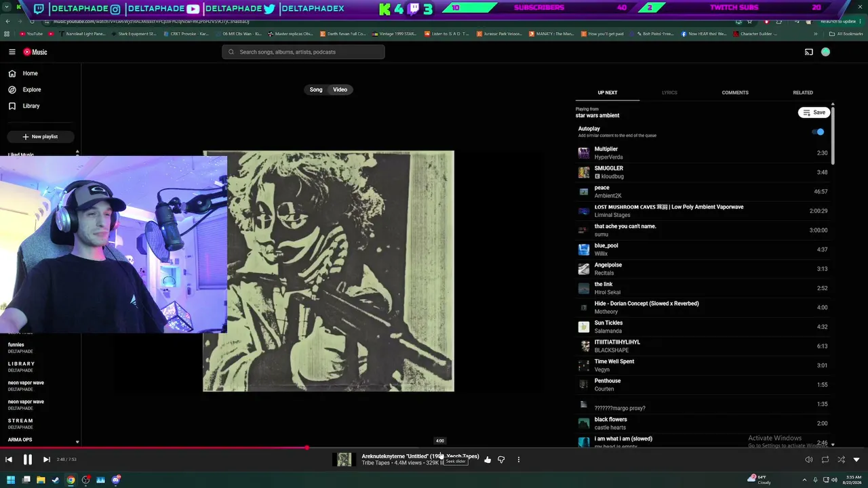This screenshot has height=488, width=868.
Task: Open the 'Stark Equipment' bookmark
Action: click(x=133, y=34)
